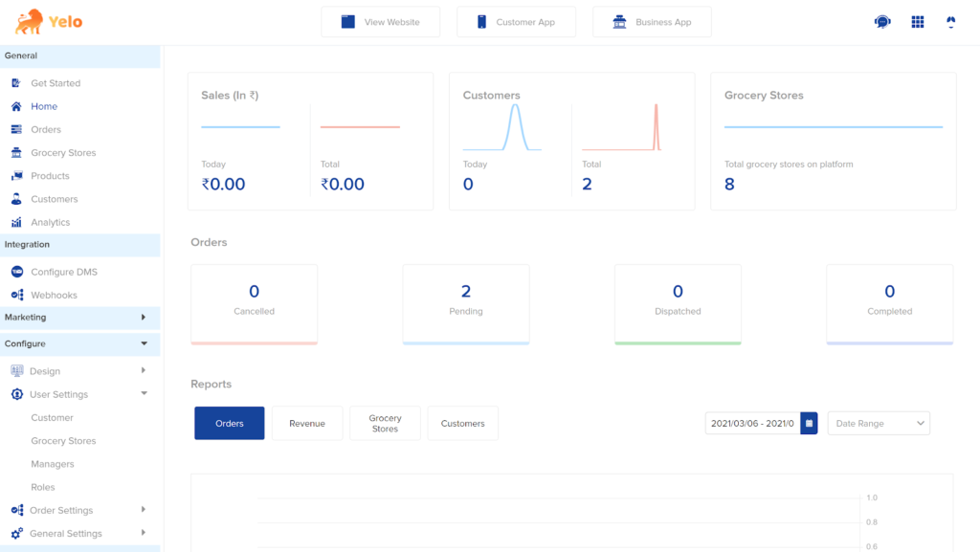980x552 pixels.
Task: Click the Webhooks icon in sidebar
Action: pyautogui.click(x=17, y=295)
